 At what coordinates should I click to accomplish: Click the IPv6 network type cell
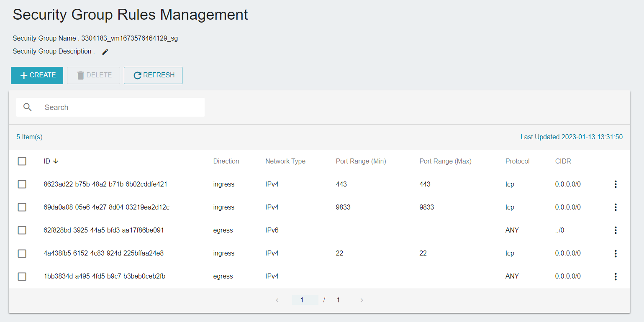[272, 230]
